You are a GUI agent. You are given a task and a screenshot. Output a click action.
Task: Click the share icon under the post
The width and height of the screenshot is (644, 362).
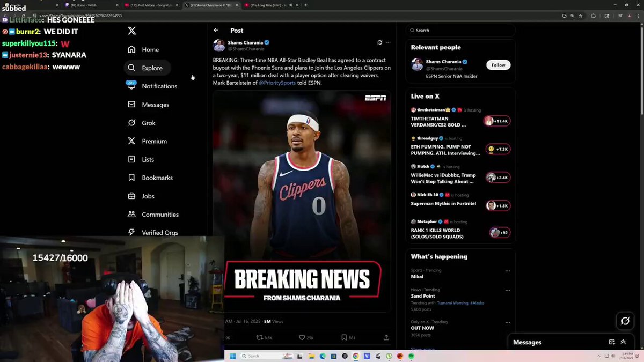coord(386,338)
